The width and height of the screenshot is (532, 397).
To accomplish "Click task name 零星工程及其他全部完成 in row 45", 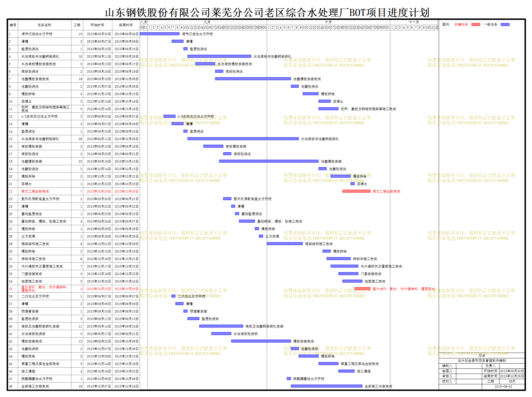I will (40, 364).
